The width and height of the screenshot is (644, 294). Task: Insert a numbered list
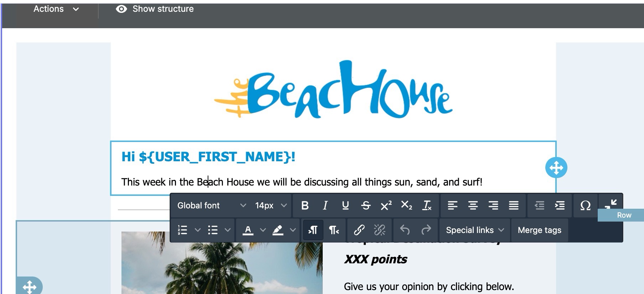(182, 230)
